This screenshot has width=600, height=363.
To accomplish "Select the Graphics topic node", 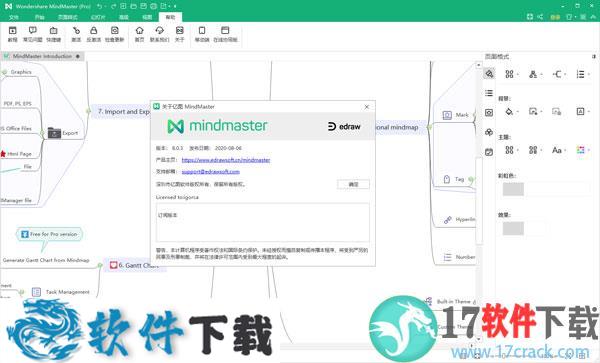I will [21, 72].
